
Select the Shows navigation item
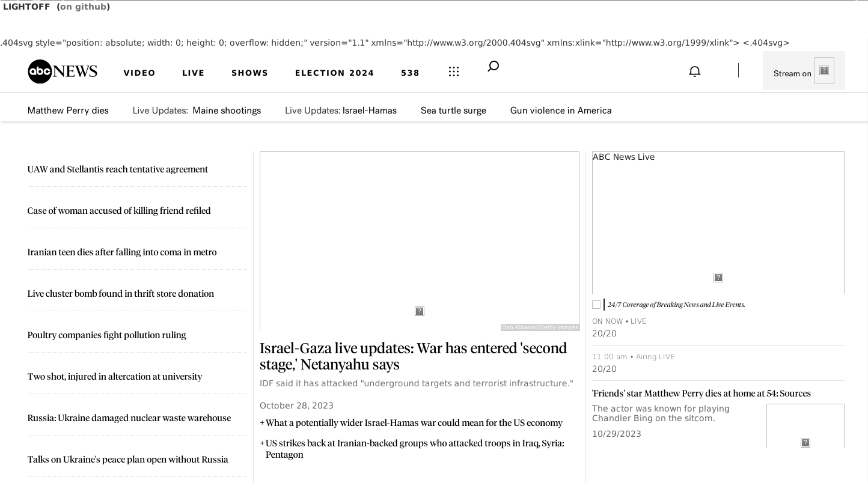[249, 73]
